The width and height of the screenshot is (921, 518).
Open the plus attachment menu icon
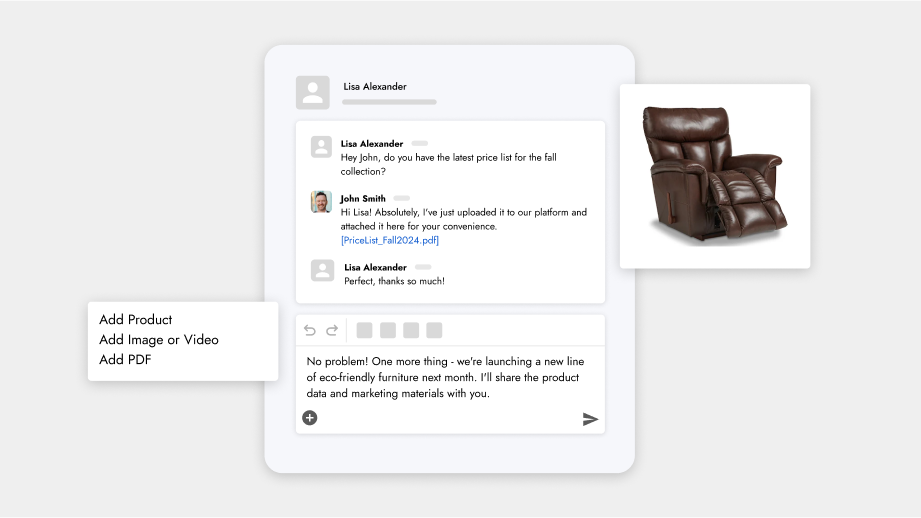coord(310,418)
